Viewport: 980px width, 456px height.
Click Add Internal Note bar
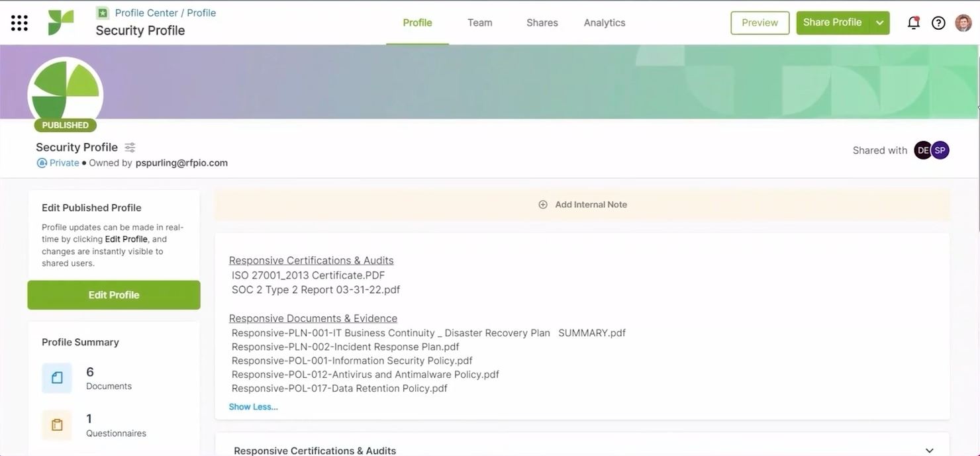click(x=582, y=205)
